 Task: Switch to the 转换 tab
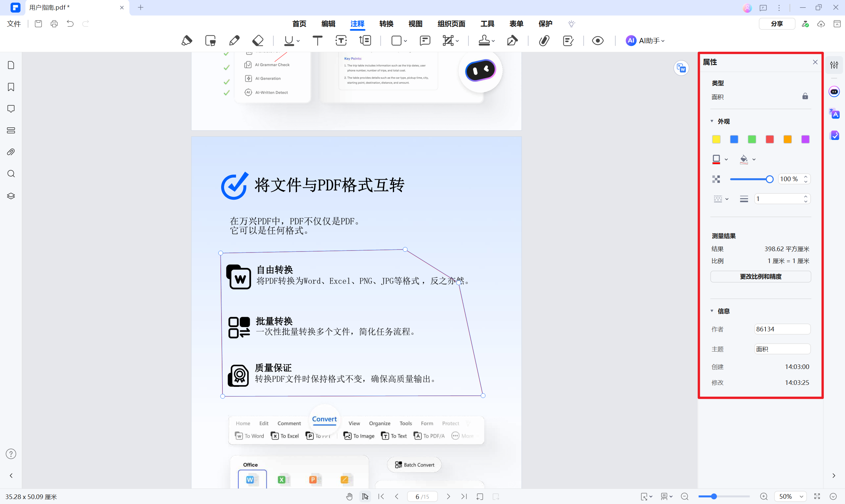pos(386,24)
